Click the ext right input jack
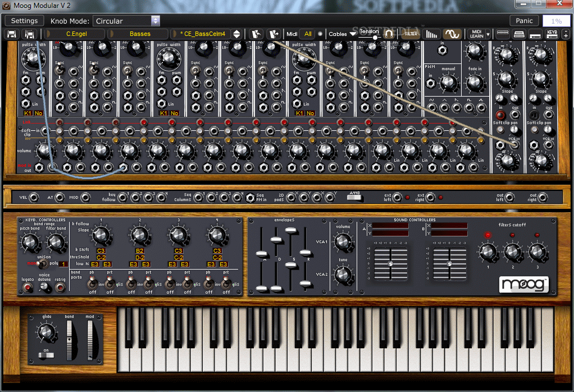 coord(430,198)
